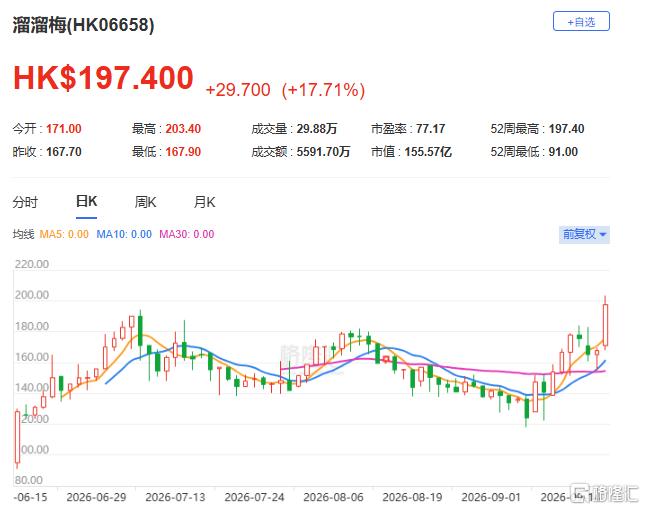
Task: Click the current price HK$197.400
Action: [103, 78]
